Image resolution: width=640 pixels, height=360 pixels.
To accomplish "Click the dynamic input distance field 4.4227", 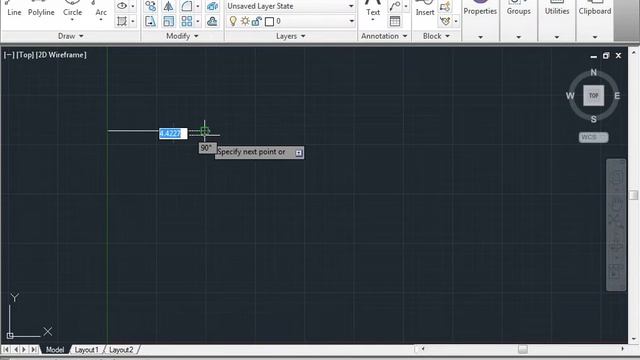I will [173, 133].
